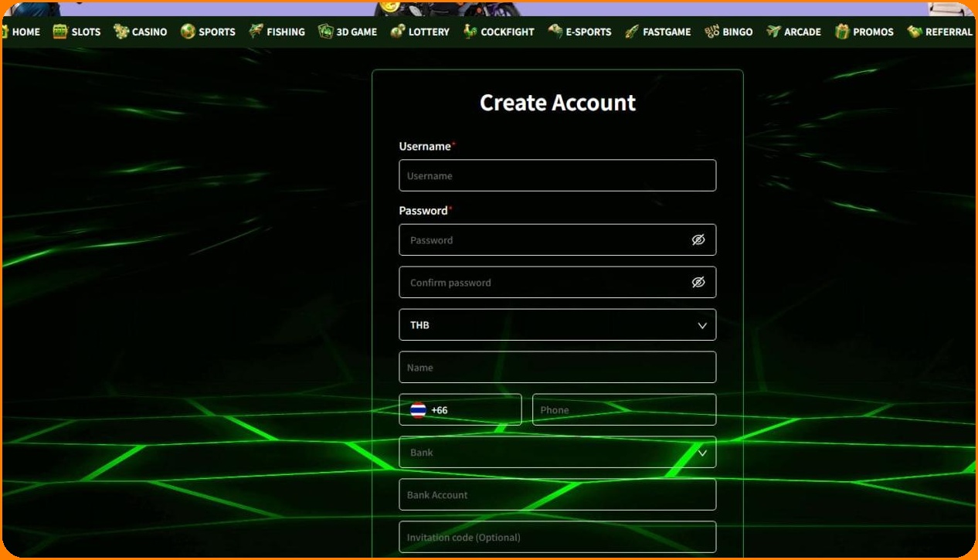Toggle visibility of Confirm password field
Image resolution: width=978 pixels, height=560 pixels.
point(698,283)
